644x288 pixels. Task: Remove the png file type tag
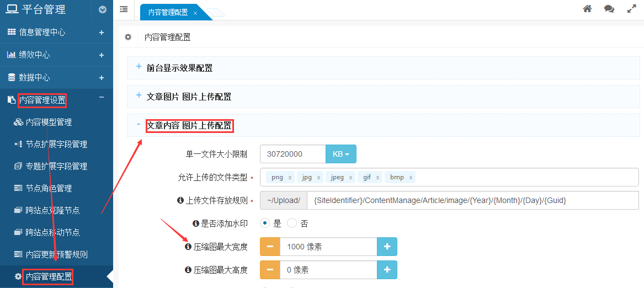[290, 178]
